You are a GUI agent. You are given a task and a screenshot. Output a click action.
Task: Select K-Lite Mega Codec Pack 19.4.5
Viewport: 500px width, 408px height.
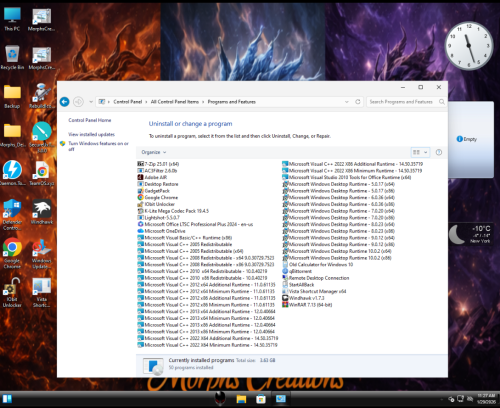coord(173,211)
